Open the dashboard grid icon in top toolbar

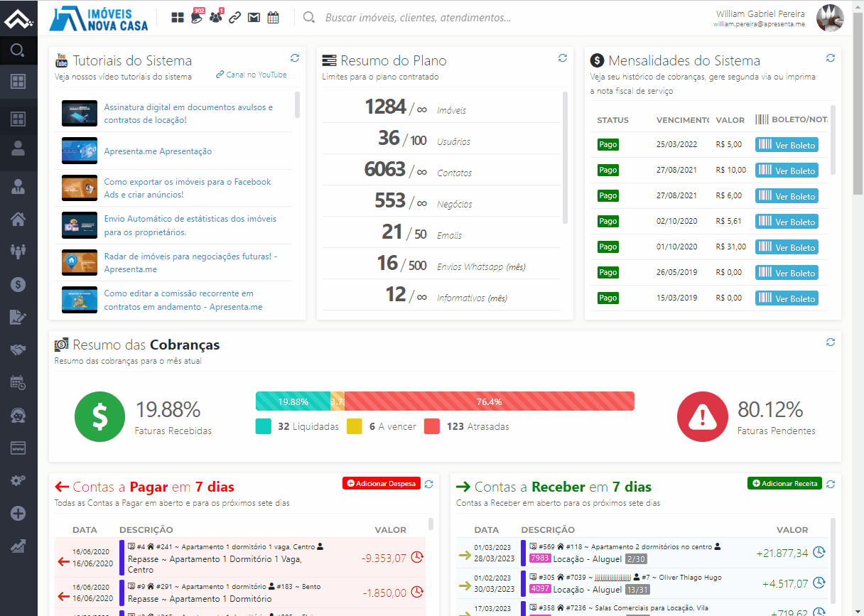pyautogui.click(x=178, y=18)
